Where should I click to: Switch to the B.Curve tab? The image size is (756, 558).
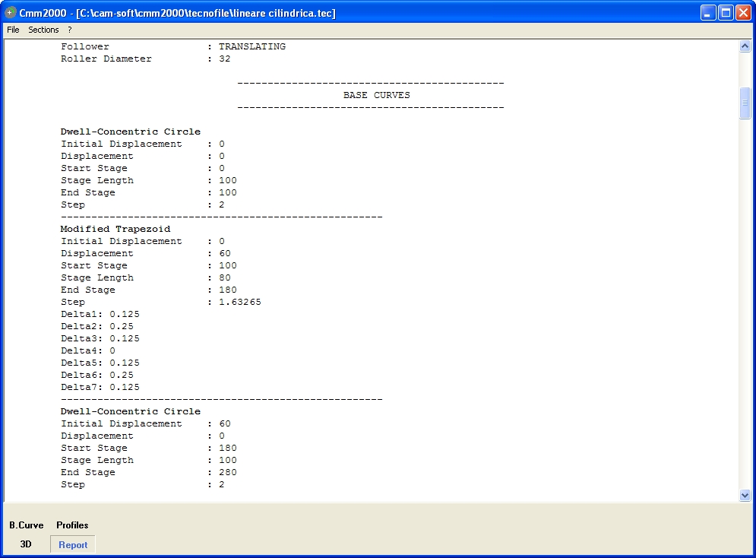pos(27,525)
